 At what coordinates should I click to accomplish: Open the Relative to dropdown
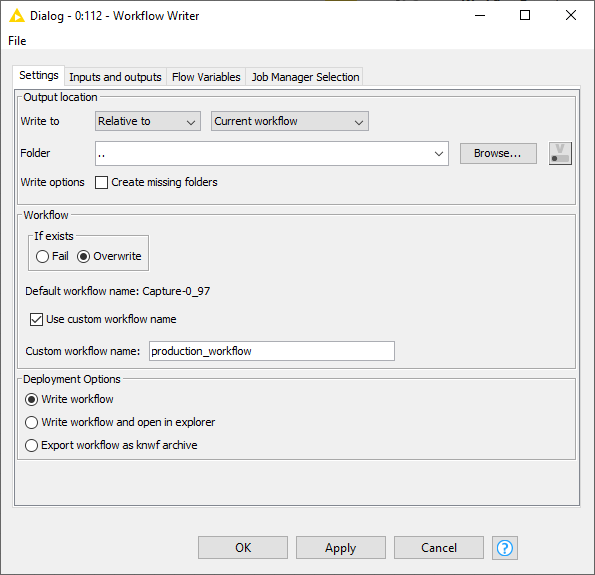(x=148, y=121)
